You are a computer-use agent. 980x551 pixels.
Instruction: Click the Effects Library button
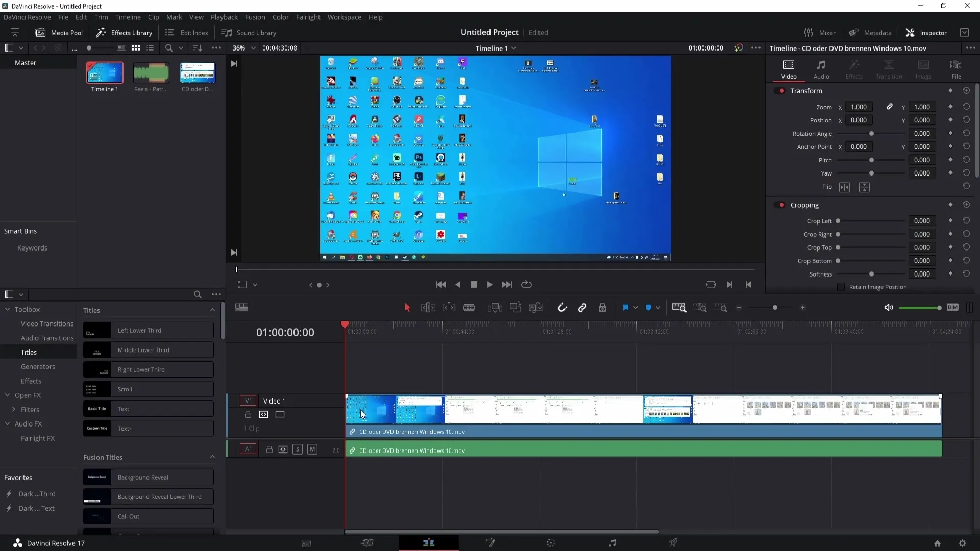[125, 32]
